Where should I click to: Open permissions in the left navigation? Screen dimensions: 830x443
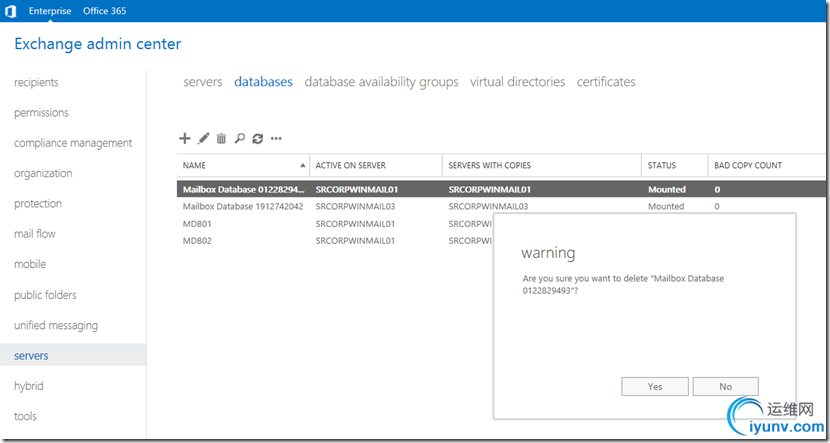coord(41,113)
